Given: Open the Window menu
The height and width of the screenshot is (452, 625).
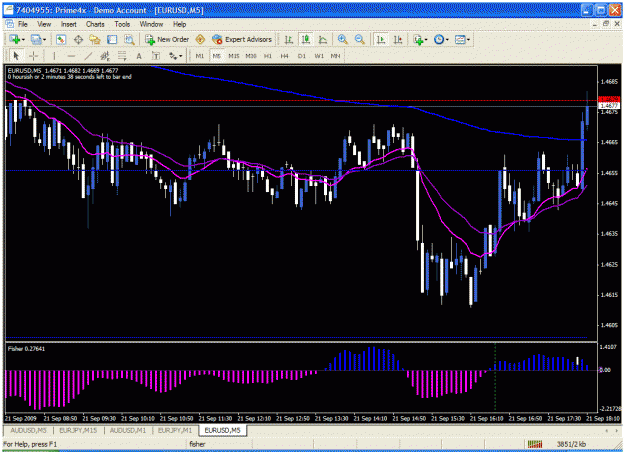Looking at the screenshot, I should [x=151, y=24].
